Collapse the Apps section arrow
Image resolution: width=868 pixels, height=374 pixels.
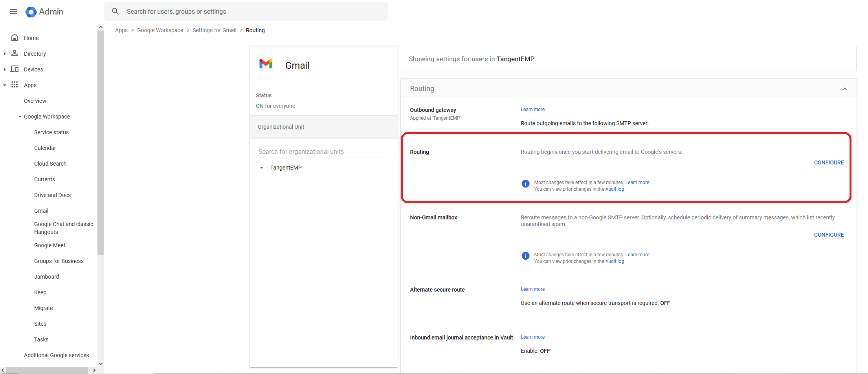[5, 85]
